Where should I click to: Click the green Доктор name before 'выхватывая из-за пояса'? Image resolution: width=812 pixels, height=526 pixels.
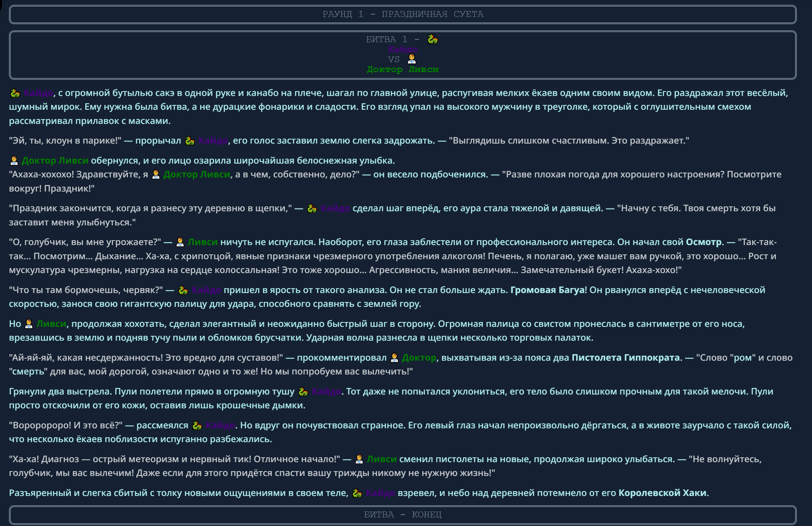click(419, 358)
